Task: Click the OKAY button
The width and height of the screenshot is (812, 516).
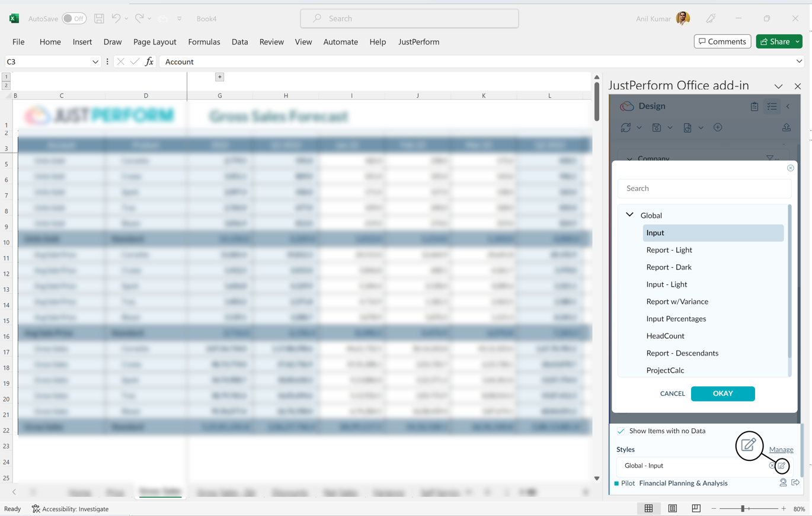Action: pyautogui.click(x=723, y=393)
